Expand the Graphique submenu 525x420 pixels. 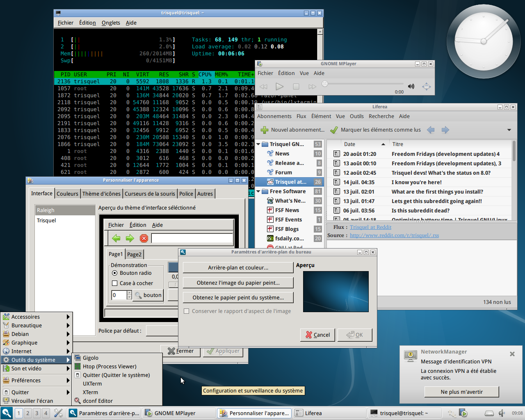(37, 342)
